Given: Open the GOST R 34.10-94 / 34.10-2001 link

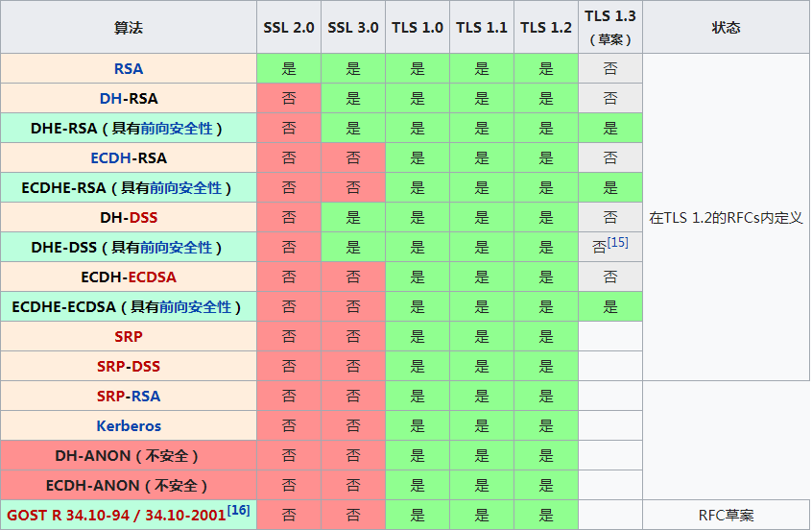Looking at the screenshot, I should [x=116, y=516].
